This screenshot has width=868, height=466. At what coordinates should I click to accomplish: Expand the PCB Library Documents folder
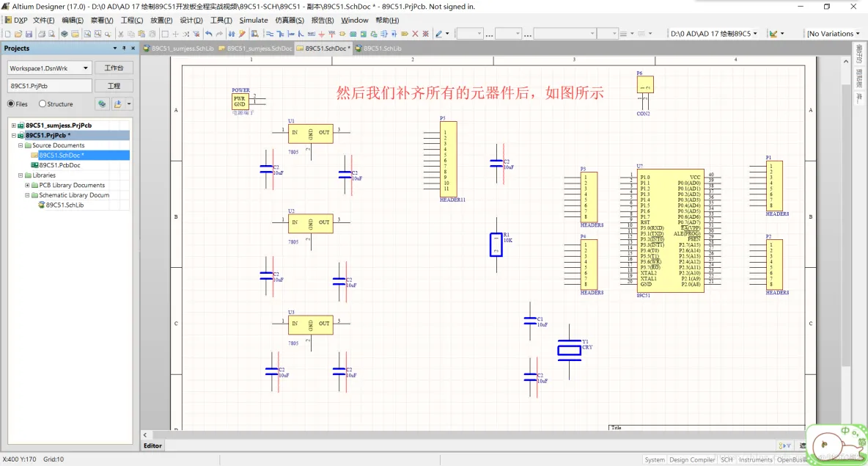(27, 185)
